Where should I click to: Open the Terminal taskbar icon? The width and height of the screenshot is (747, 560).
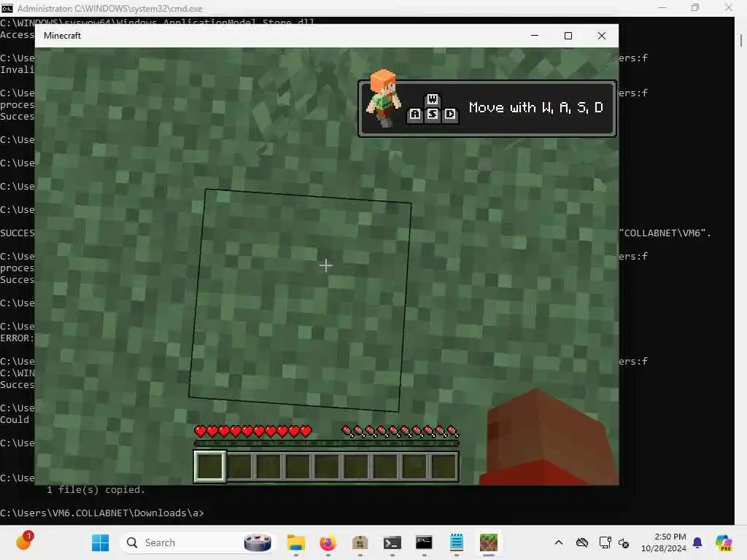[x=392, y=542]
